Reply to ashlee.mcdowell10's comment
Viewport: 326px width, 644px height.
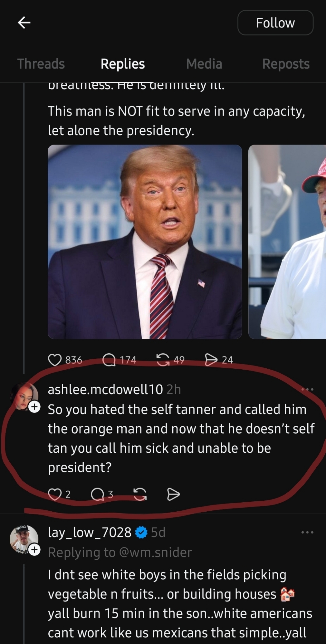click(97, 494)
